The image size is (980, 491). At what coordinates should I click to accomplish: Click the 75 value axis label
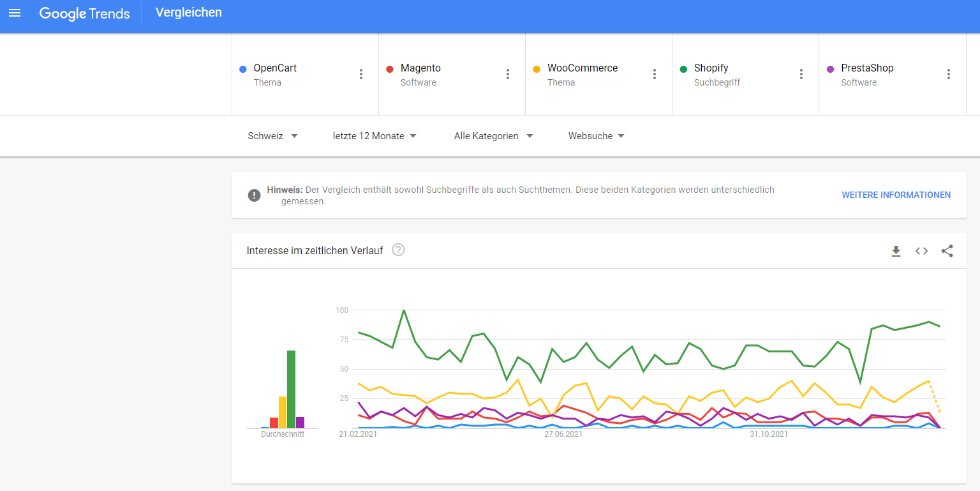[x=344, y=340]
